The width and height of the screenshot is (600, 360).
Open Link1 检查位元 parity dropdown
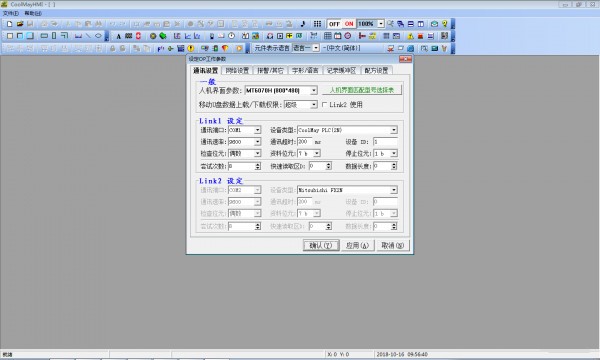258,153
